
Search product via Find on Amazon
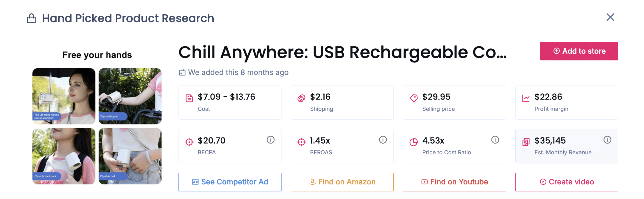[342, 182]
